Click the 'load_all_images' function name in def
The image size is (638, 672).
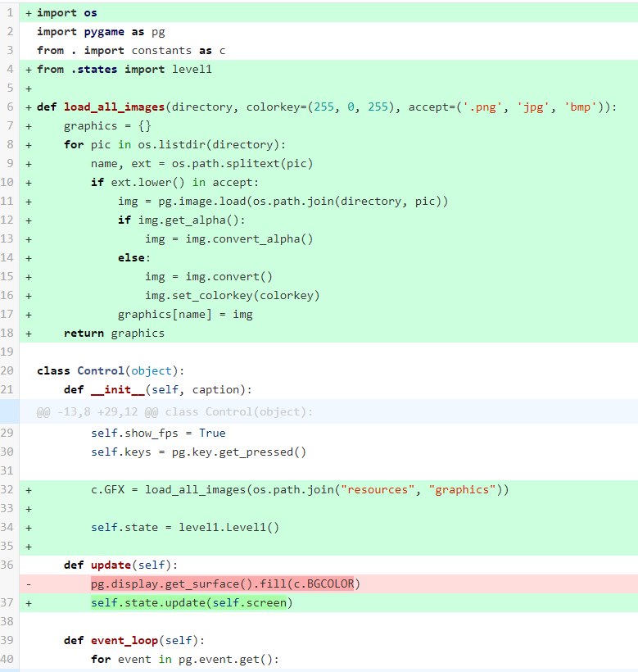point(115,107)
